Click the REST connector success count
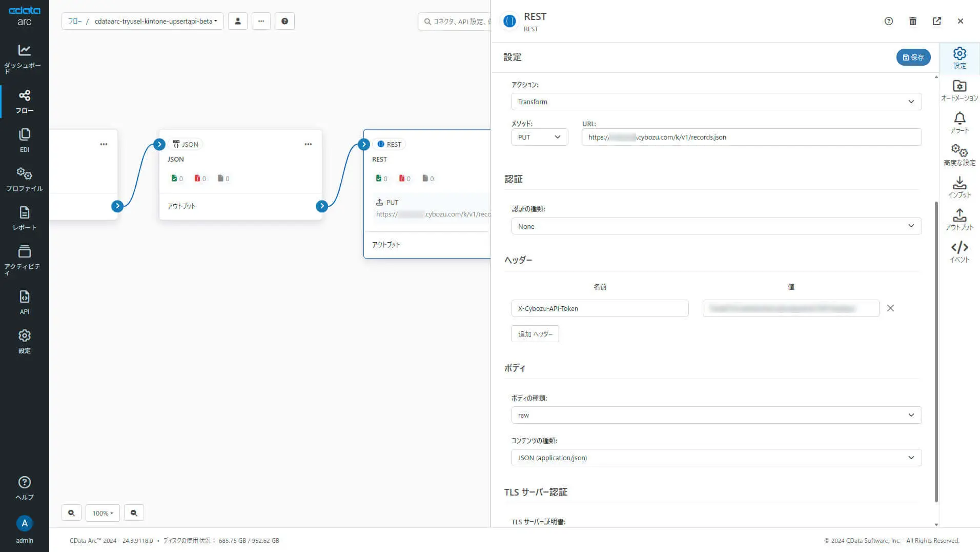 [381, 179]
